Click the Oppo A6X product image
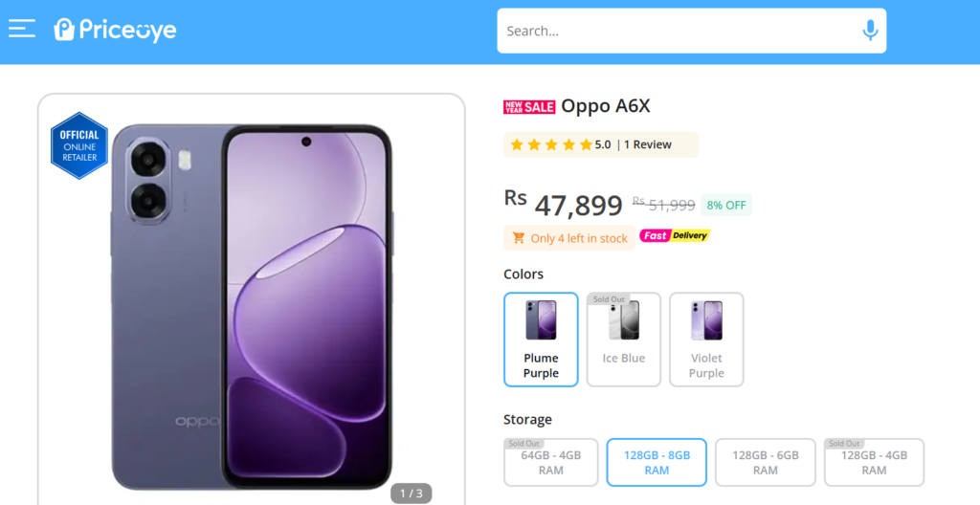This screenshot has width=980, height=505. pyautogui.click(x=251, y=306)
